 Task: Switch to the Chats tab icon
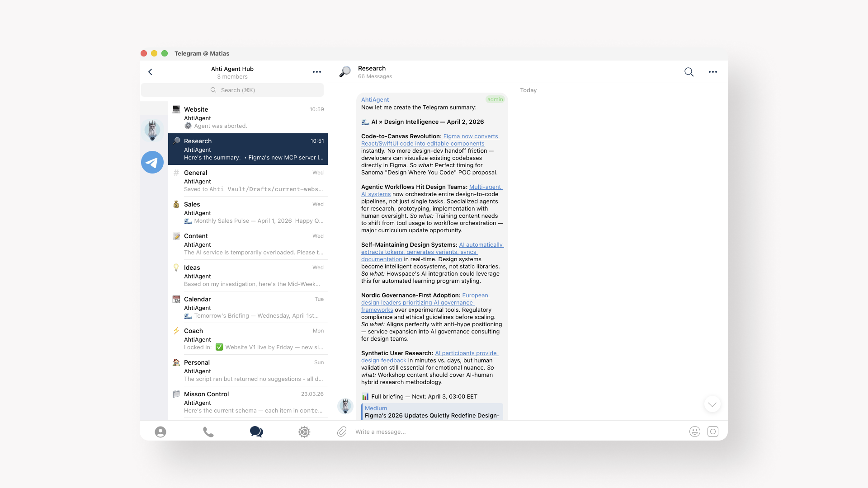pyautogui.click(x=256, y=432)
